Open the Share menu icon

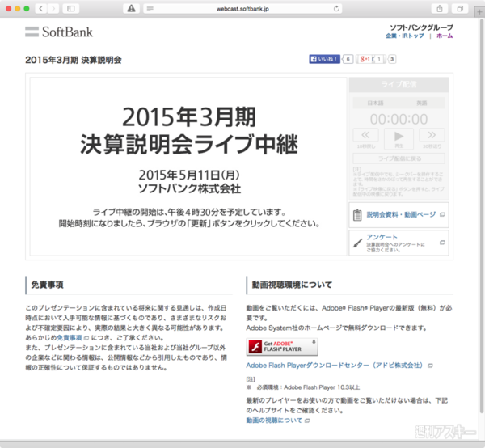pos(440,9)
